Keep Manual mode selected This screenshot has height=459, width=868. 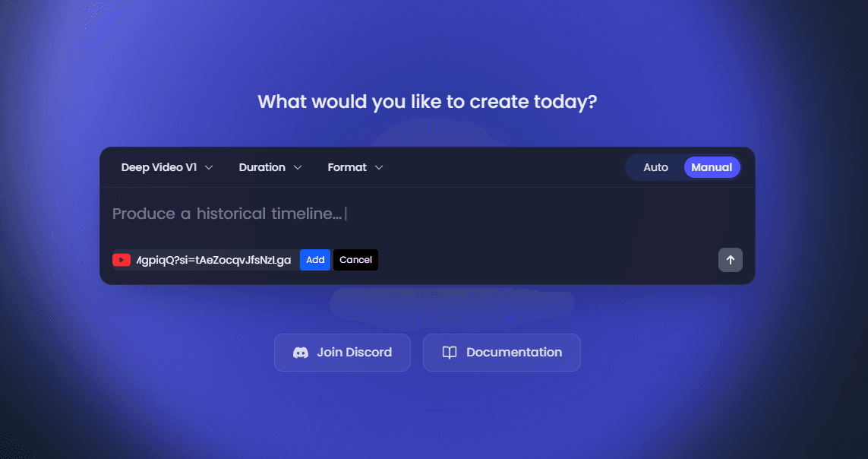point(712,167)
